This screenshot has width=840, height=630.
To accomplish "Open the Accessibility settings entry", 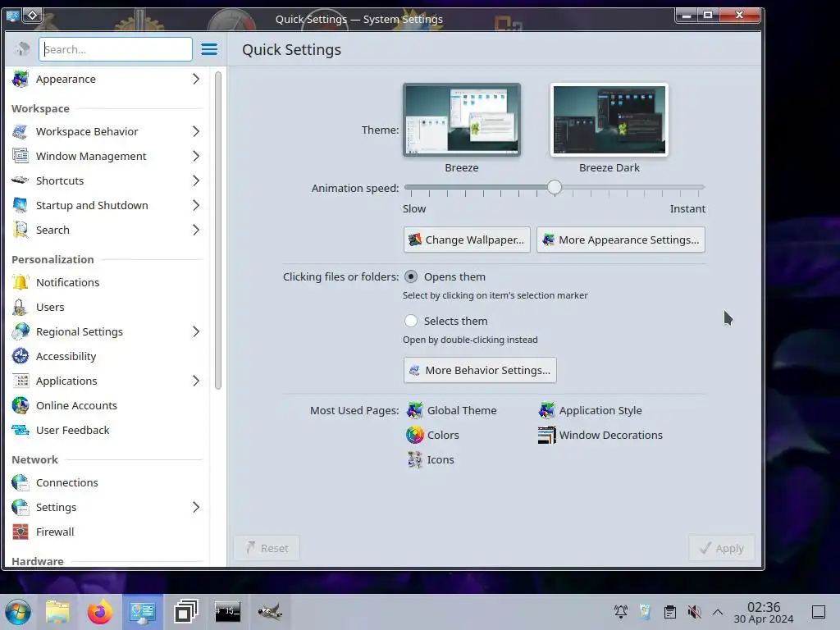I will coord(106,356).
